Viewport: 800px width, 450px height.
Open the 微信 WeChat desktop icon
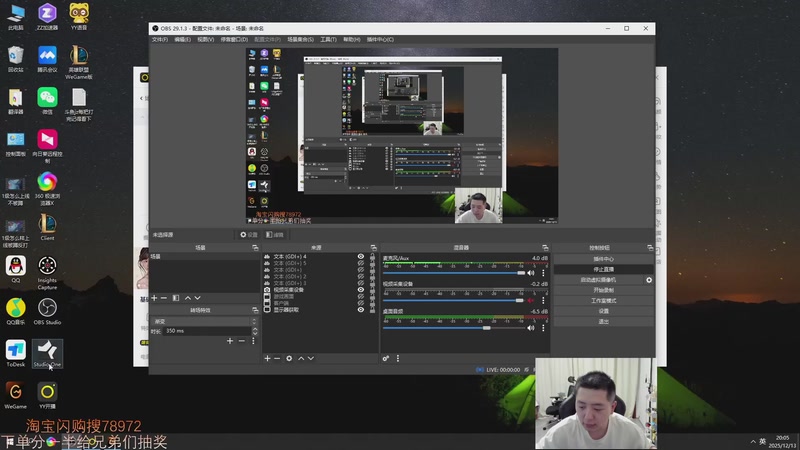point(47,101)
